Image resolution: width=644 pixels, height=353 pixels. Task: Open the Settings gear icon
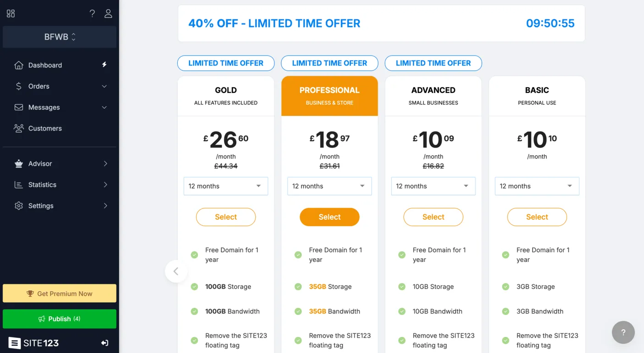19,206
